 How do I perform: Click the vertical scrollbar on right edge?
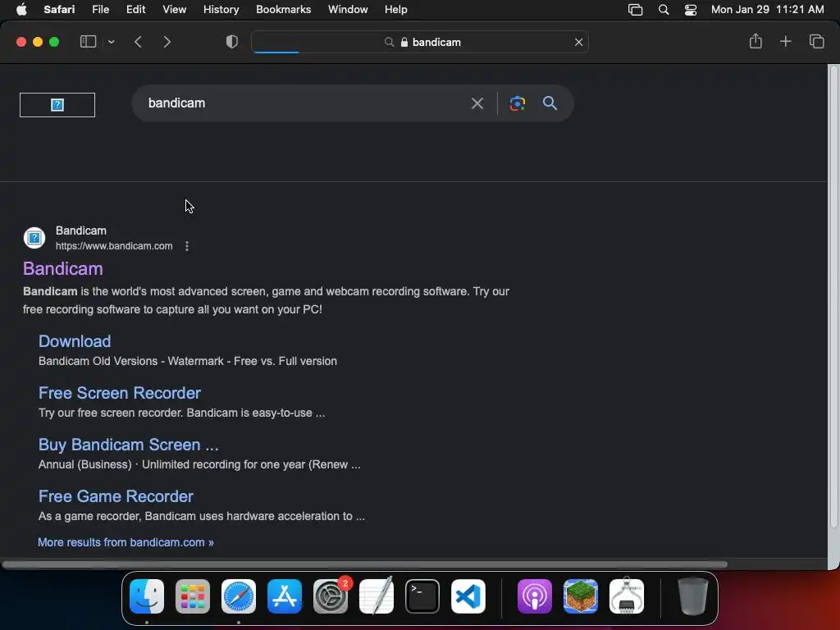[833, 297]
